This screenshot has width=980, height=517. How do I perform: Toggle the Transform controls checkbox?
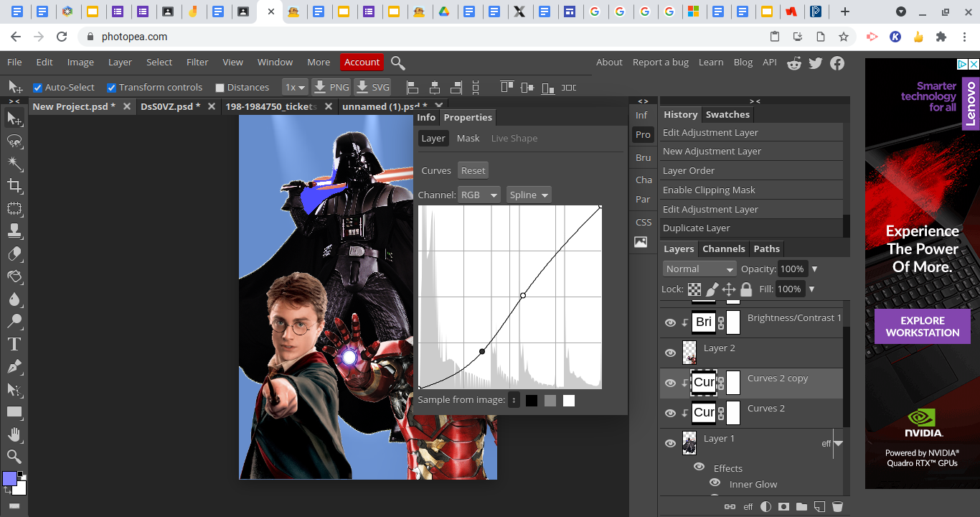click(x=112, y=88)
